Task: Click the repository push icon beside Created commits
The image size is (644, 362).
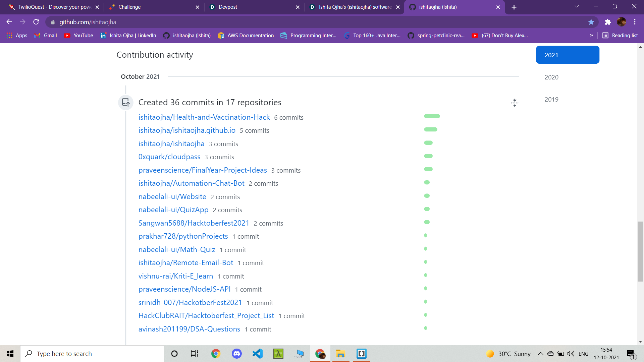Action: [126, 102]
